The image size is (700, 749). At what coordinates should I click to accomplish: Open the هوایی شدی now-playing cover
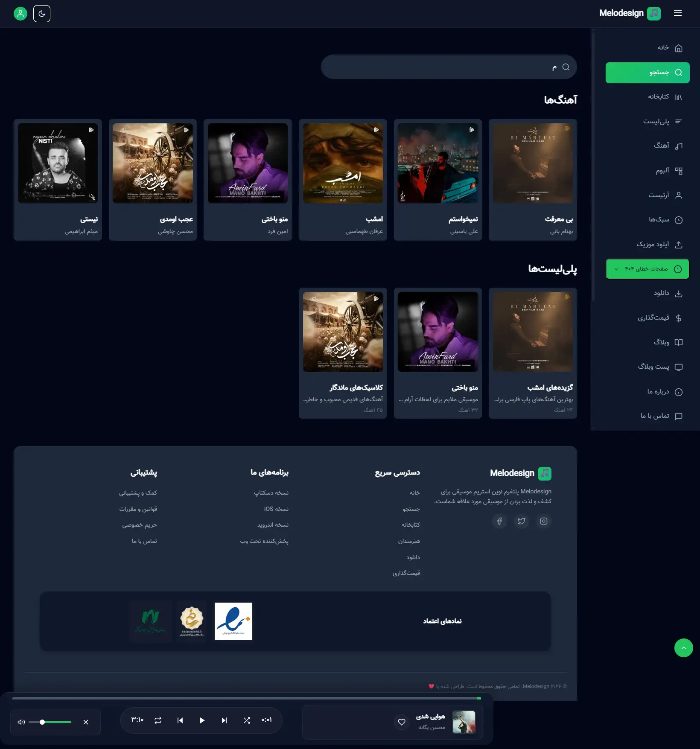click(x=464, y=722)
